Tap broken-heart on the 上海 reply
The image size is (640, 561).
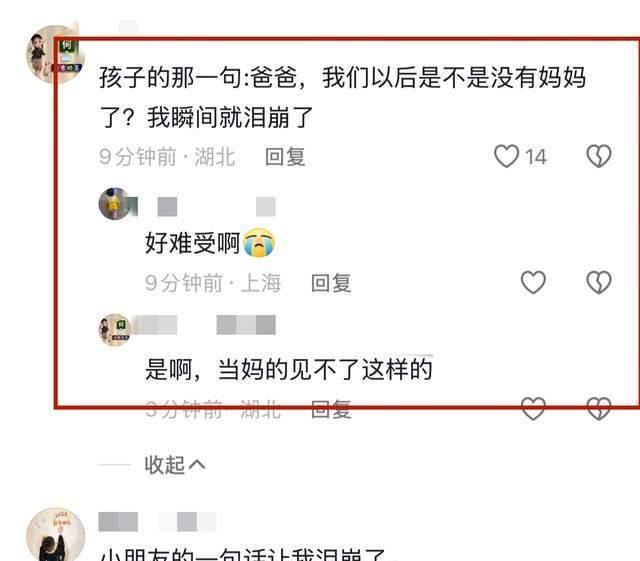(599, 283)
